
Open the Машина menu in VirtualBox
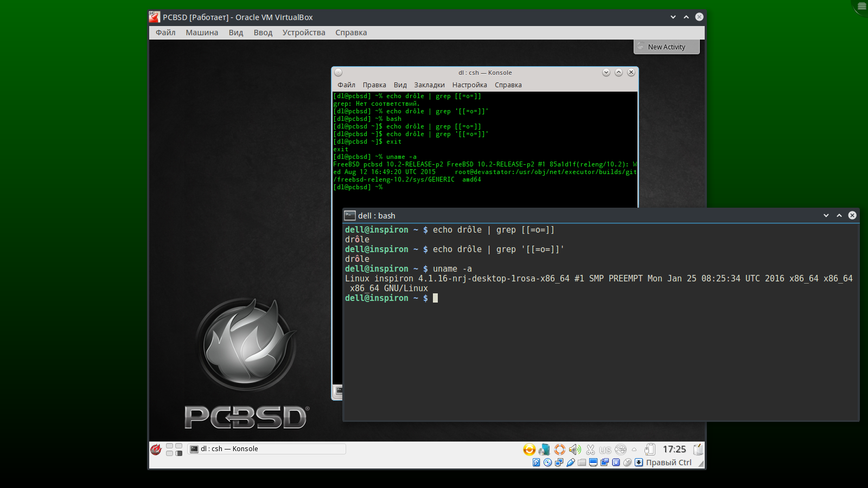coord(202,33)
